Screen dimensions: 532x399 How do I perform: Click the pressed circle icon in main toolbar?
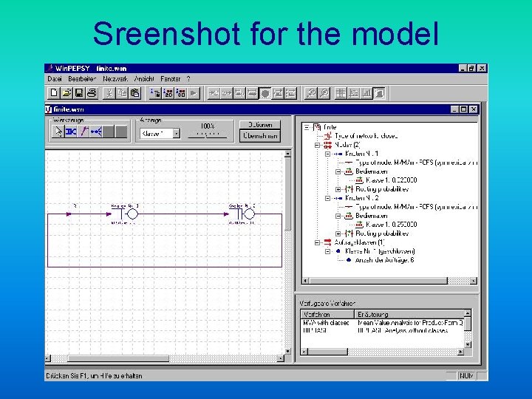(265, 93)
